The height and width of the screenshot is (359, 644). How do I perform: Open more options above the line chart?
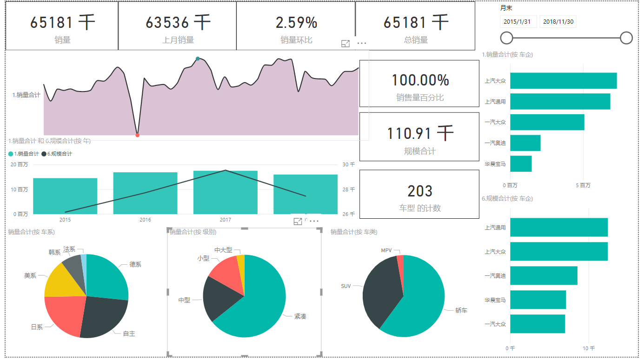point(362,44)
